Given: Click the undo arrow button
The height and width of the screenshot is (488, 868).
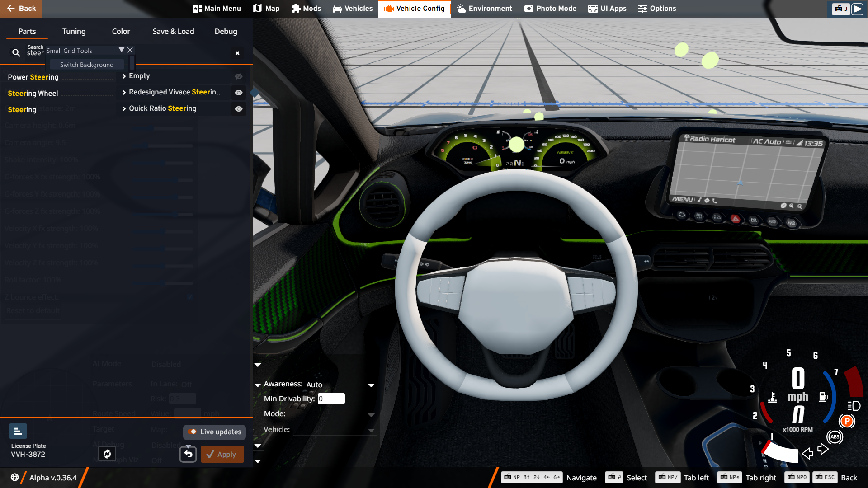Looking at the screenshot, I should tap(188, 454).
